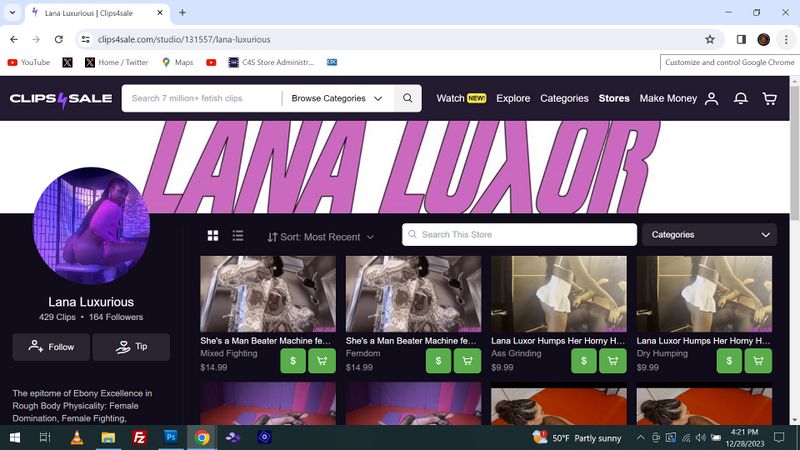The image size is (800, 450).
Task: Open the Chrome profile avatar
Action: 764,39
